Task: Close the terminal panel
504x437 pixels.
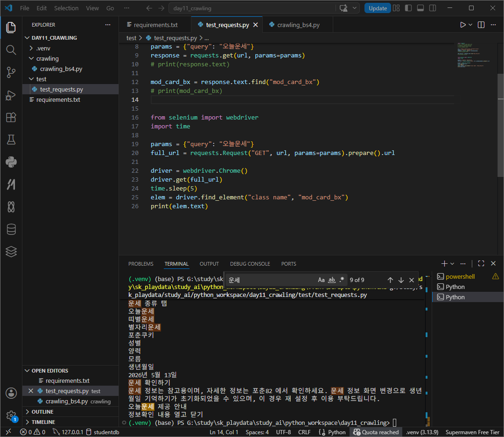Action: point(493,263)
